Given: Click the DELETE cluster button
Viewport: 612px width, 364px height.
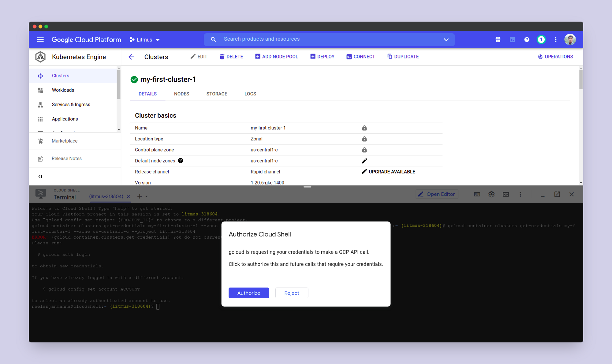Looking at the screenshot, I should tap(231, 57).
